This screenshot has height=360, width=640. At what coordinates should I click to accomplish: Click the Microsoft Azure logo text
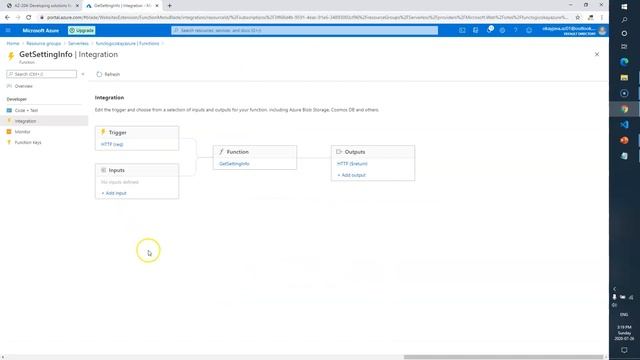coord(40,31)
